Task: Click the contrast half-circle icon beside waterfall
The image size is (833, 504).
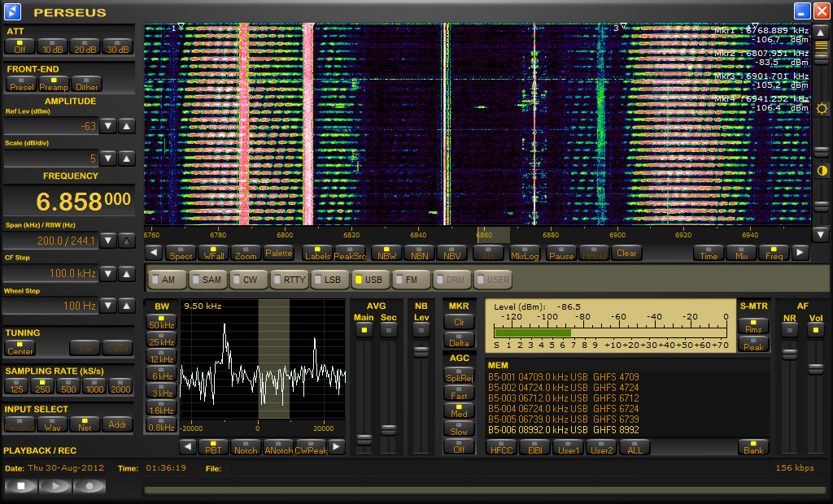Action: coord(822,171)
